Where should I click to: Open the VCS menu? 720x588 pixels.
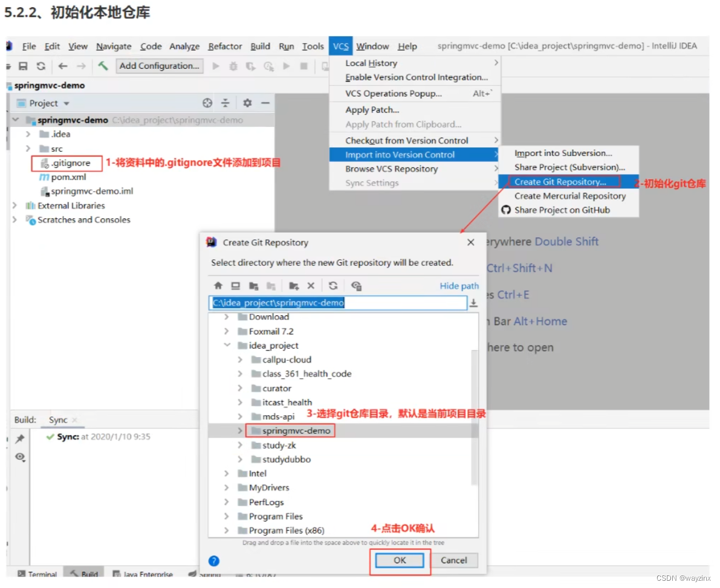[x=341, y=47]
